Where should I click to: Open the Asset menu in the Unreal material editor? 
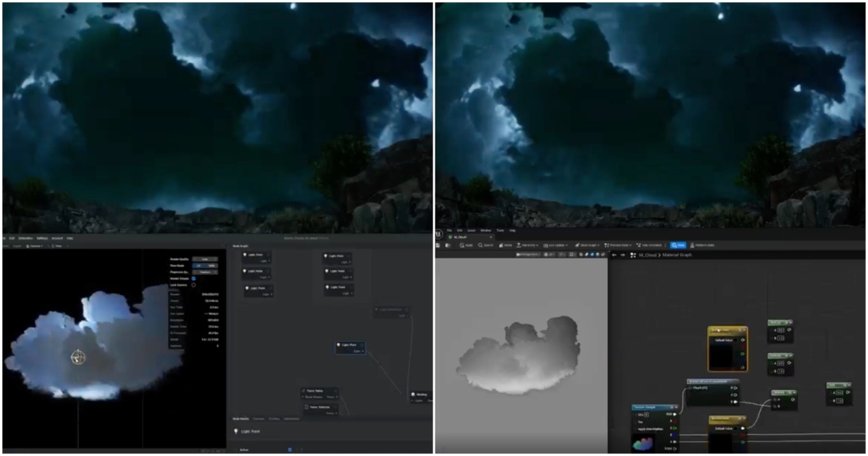click(x=471, y=230)
